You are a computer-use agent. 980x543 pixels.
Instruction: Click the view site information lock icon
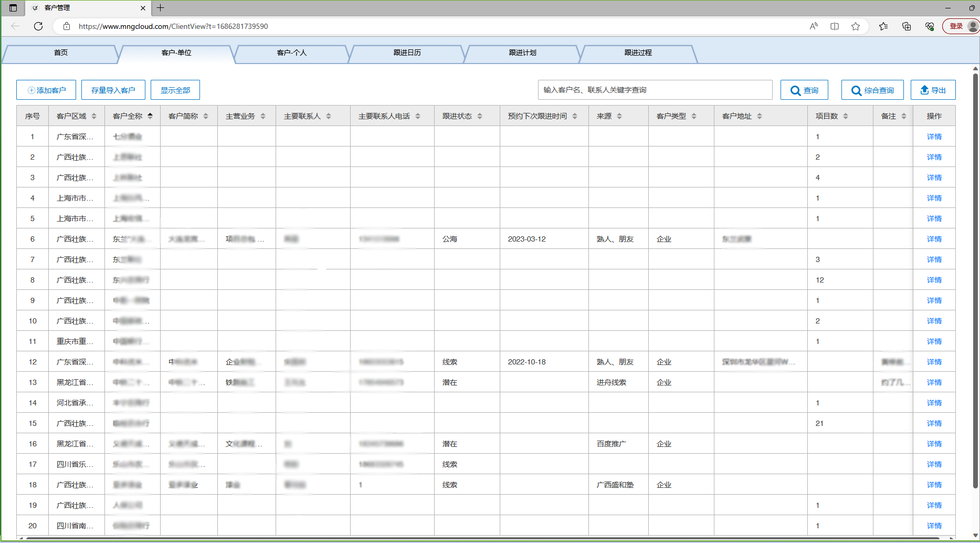[67, 26]
